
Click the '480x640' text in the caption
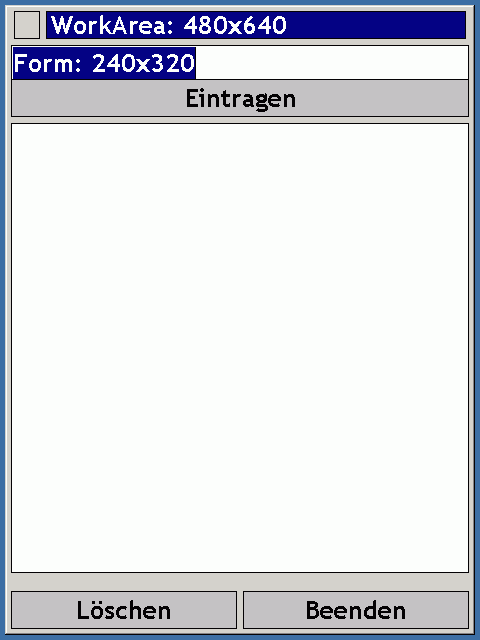tap(235, 25)
